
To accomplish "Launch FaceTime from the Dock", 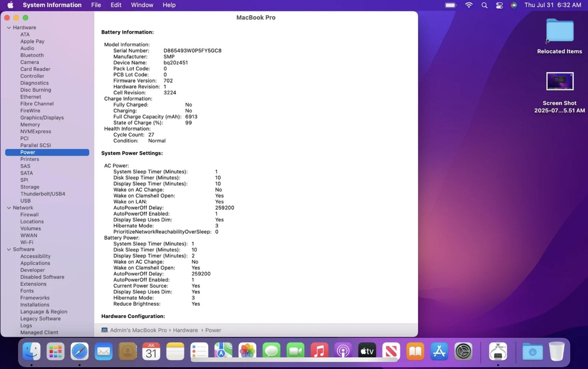I will [295, 351].
